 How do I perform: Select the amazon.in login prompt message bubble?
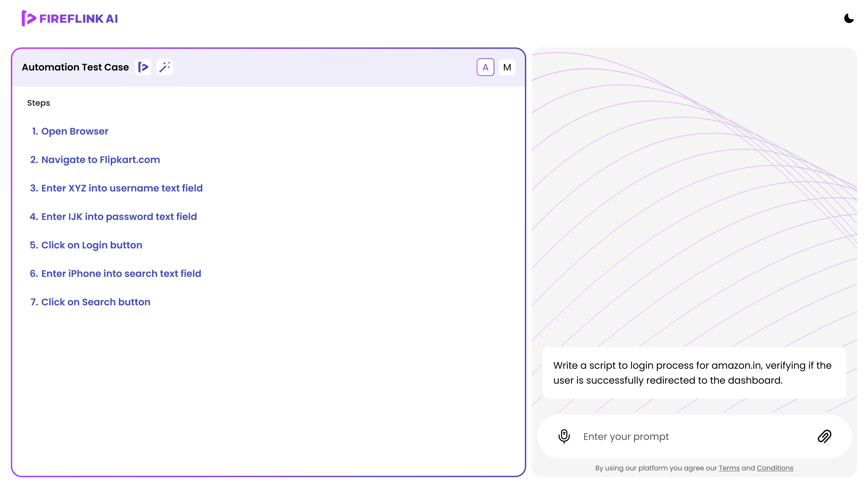click(694, 373)
